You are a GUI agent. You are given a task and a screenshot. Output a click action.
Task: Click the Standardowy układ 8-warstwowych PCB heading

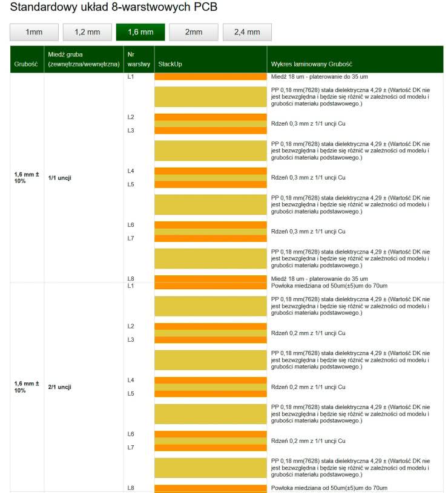[114, 8]
